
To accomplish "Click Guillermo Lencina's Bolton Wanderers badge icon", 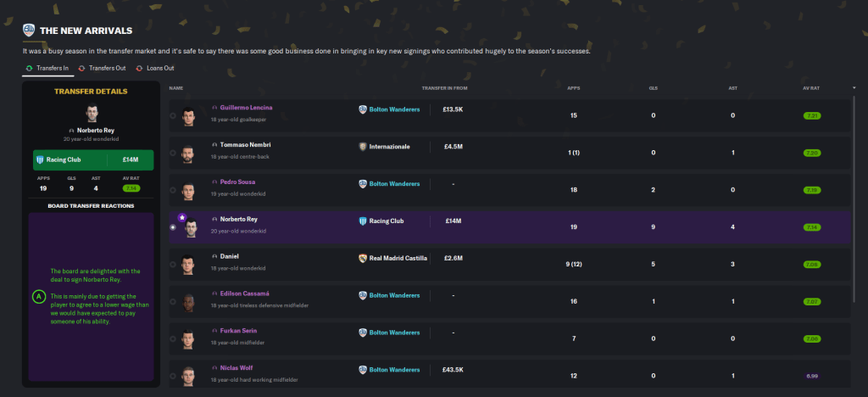I will pos(363,109).
